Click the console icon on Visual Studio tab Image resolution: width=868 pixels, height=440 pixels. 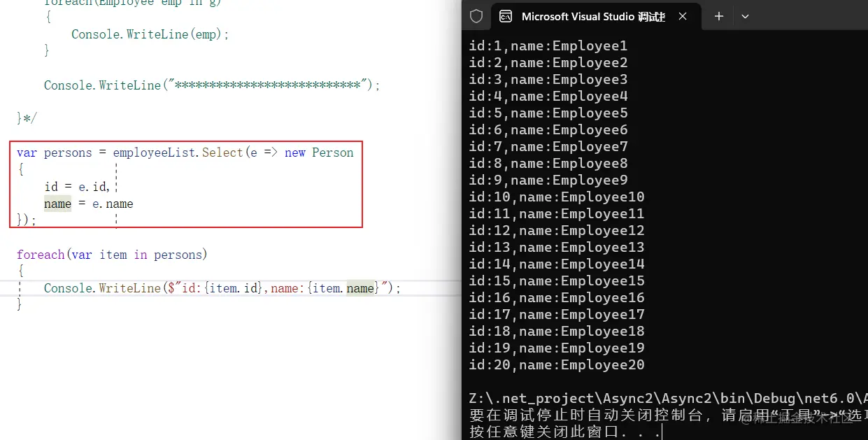coord(506,16)
